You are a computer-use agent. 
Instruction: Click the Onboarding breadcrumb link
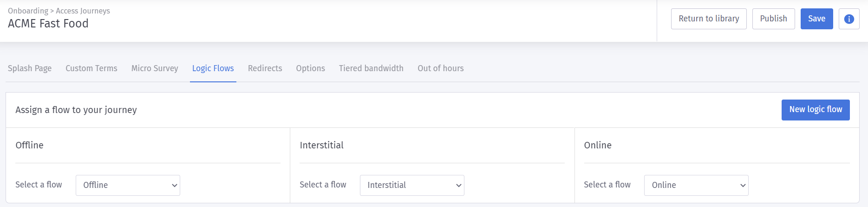28,11
